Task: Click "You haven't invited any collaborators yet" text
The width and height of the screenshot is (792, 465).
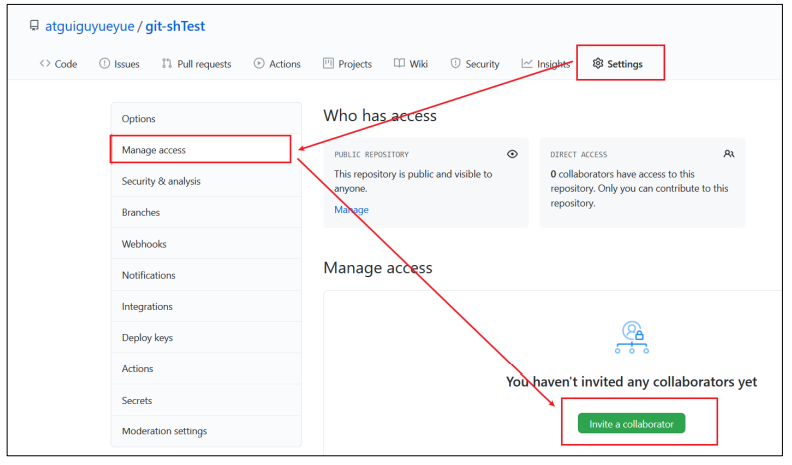Action: coord(631,382)
